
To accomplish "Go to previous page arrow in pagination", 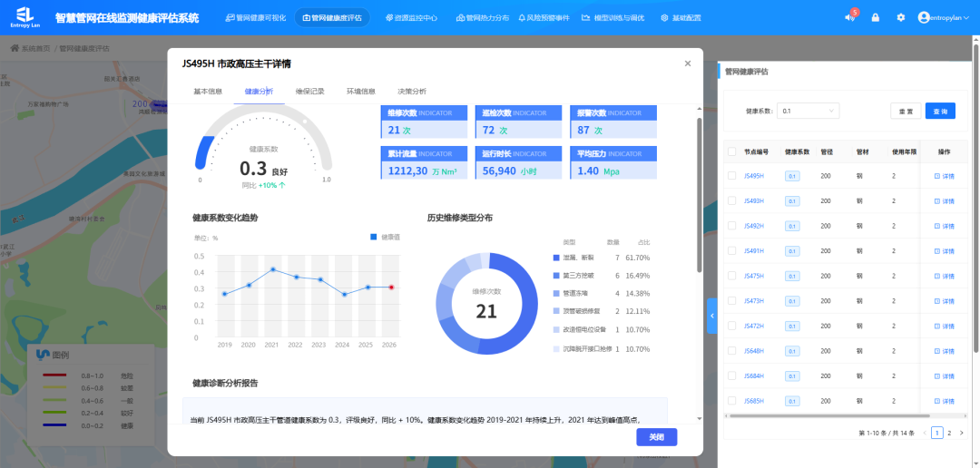I will [x=925, y=433].
